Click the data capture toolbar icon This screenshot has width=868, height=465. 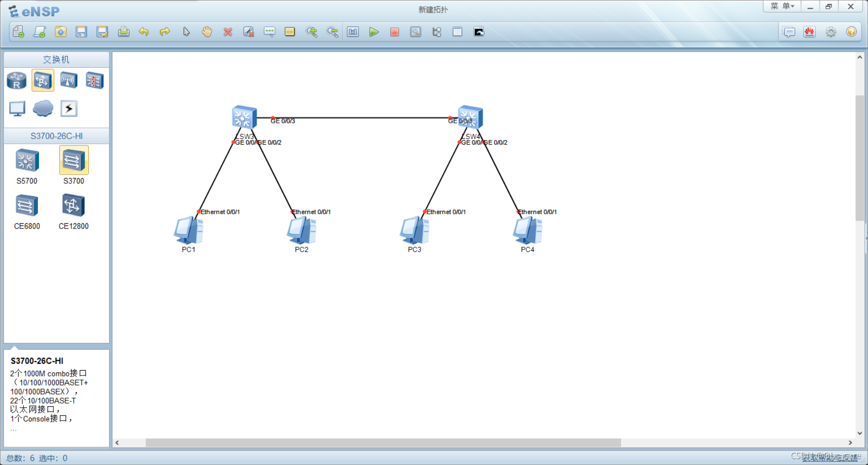coord(415,32)
